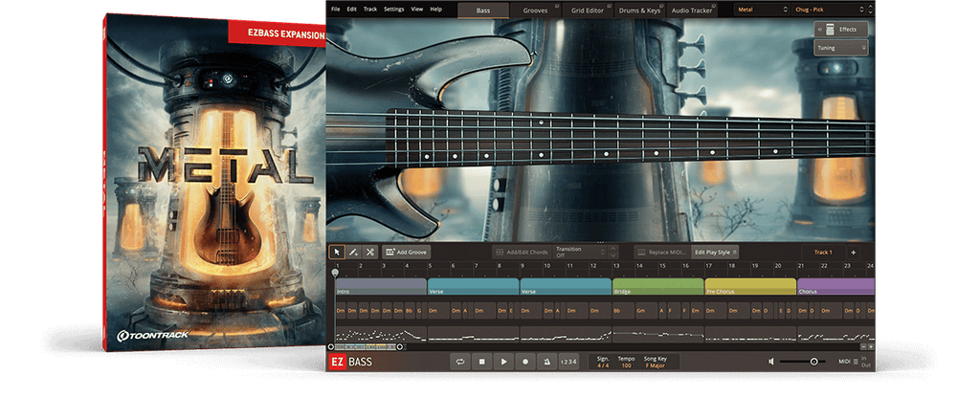Select the first Verse song block
This screenshot has height=398, width=980.
473,287
